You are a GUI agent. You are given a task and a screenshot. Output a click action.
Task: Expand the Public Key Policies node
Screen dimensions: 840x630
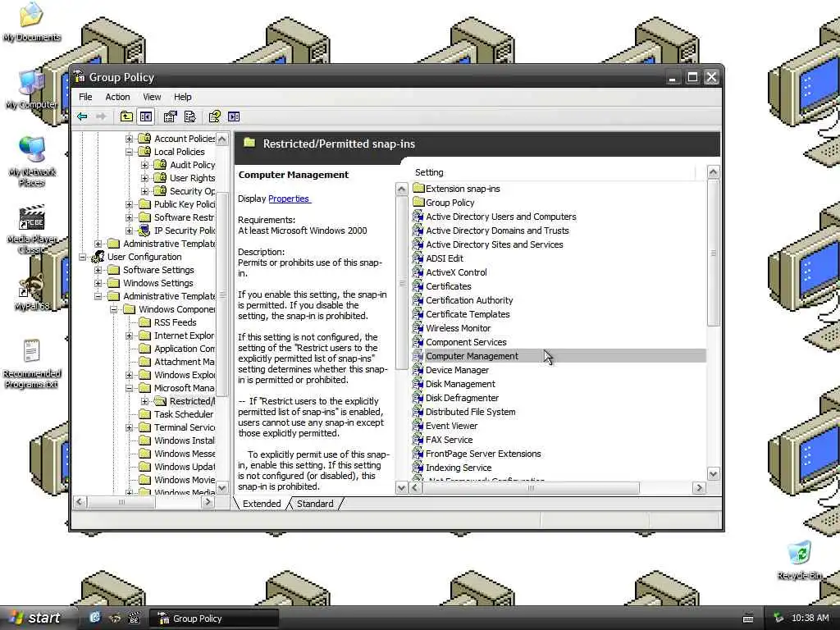[x=129, y=204]
